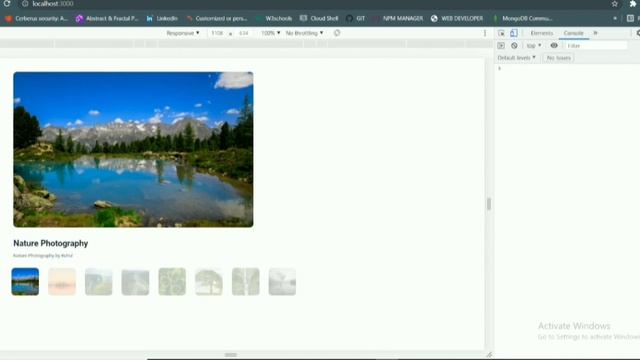
Task: Grab the viewport corner resize handle
Action: [489, 355]
